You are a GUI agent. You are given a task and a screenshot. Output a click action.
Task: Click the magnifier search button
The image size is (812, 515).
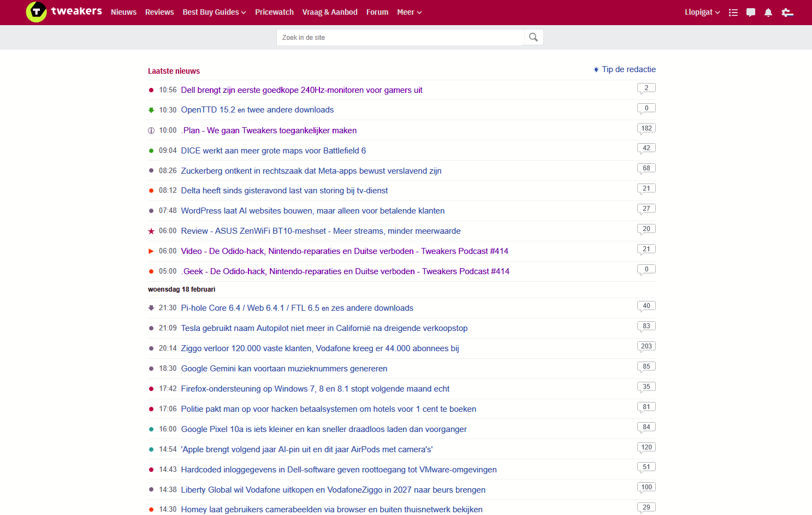point(534,37)
